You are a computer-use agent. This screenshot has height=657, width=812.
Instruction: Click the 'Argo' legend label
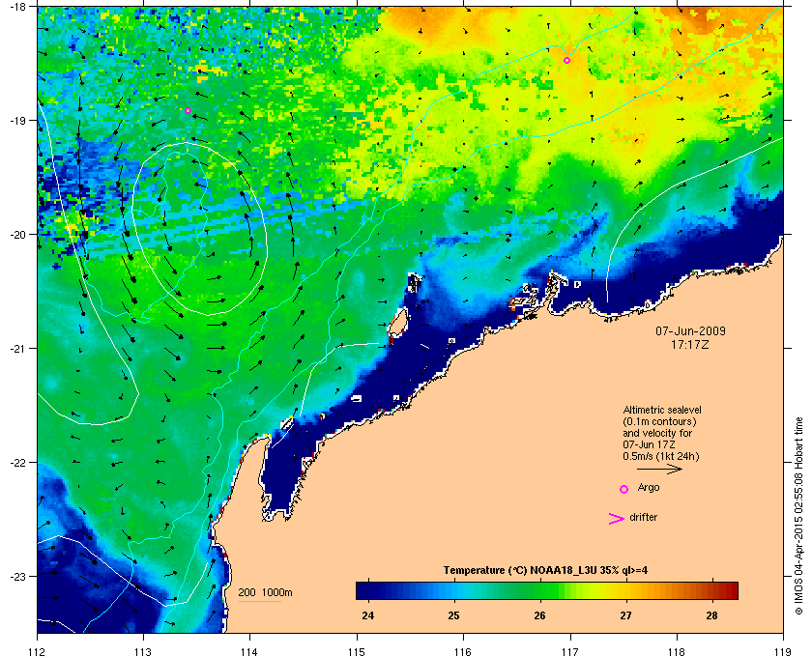point(649,488)
